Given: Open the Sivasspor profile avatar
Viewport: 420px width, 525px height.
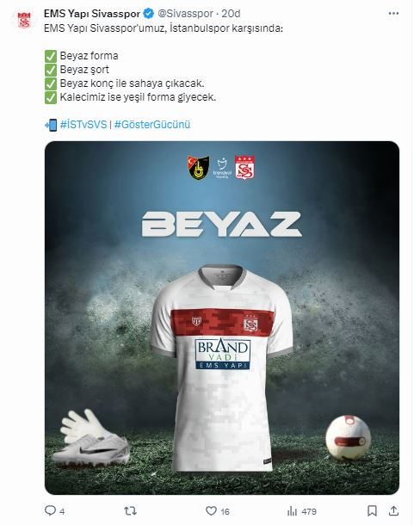Looking at the screenshot, I should (24, 20).
